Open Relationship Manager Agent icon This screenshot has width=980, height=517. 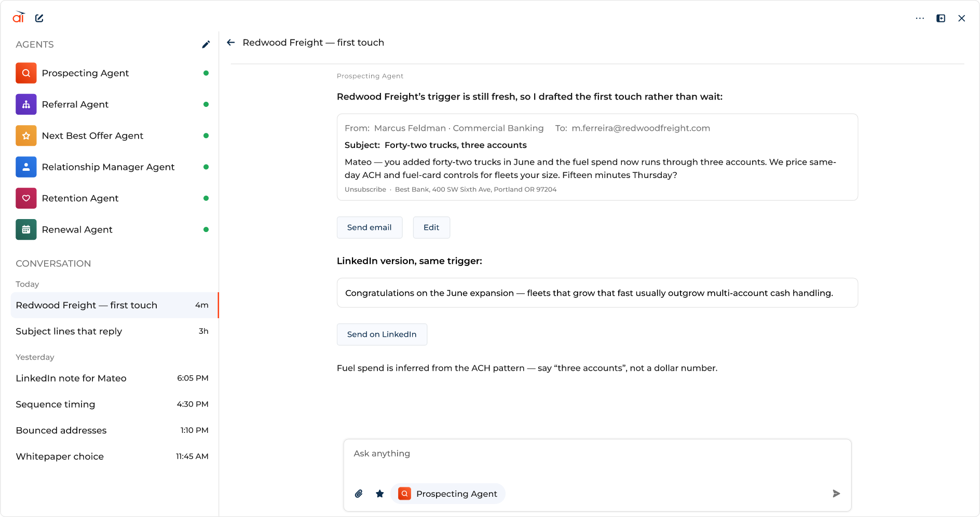[x=26, y=167]
